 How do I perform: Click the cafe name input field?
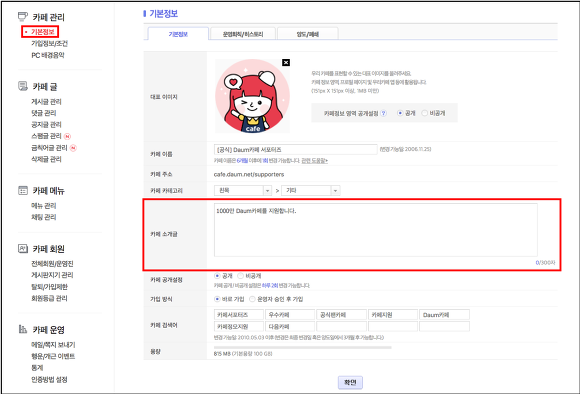296,149
